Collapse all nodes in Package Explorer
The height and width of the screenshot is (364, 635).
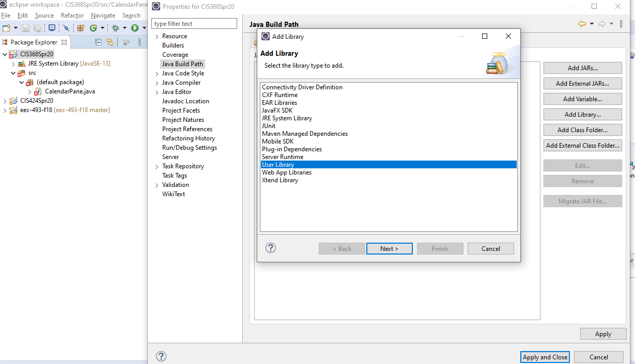tap(98, 42)
